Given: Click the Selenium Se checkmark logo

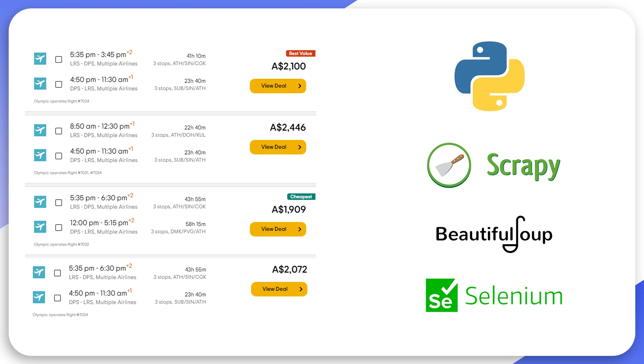Looking at the screenshot, I should coord(442,295).
